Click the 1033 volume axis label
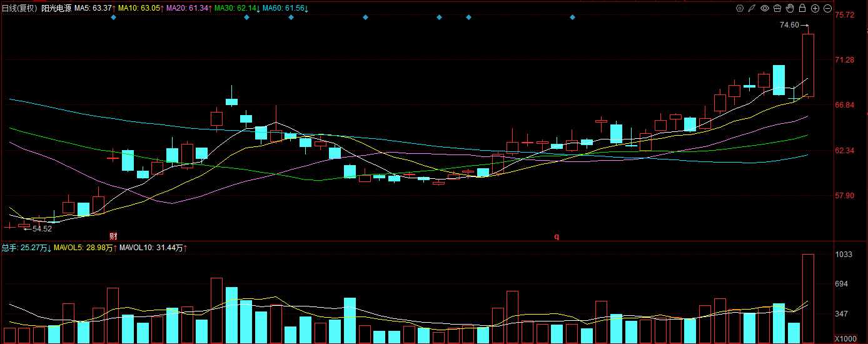This screenshot has width=868, height=344. click(x=844, y=255)
